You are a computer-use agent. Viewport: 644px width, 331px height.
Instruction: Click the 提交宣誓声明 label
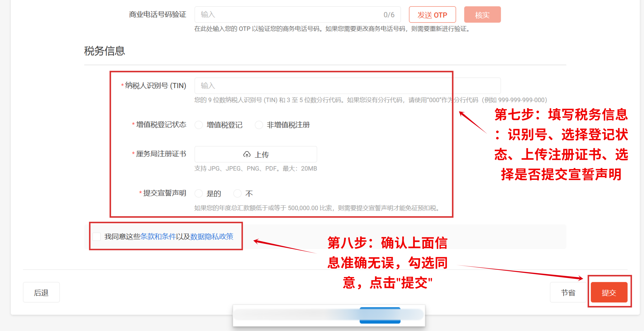(x=165, y=193)
